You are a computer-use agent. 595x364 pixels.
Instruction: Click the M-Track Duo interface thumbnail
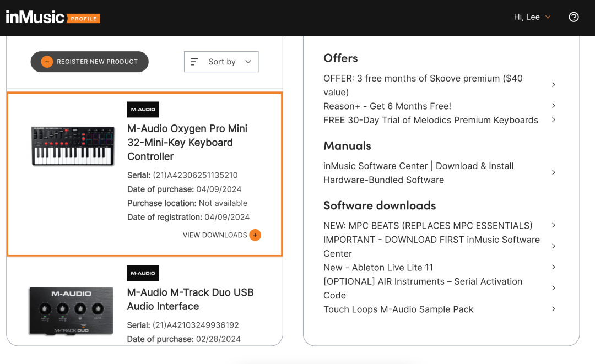click(x=71, y=311)
